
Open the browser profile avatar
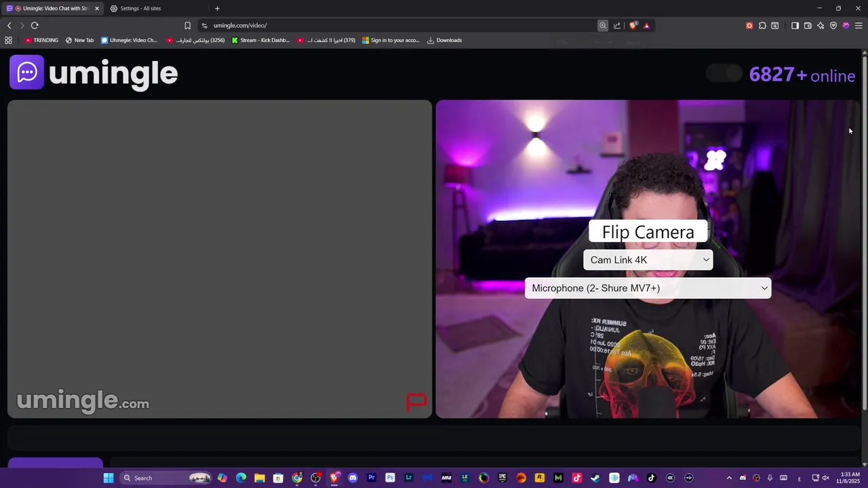pyautogui.click(x=846, y=26)
